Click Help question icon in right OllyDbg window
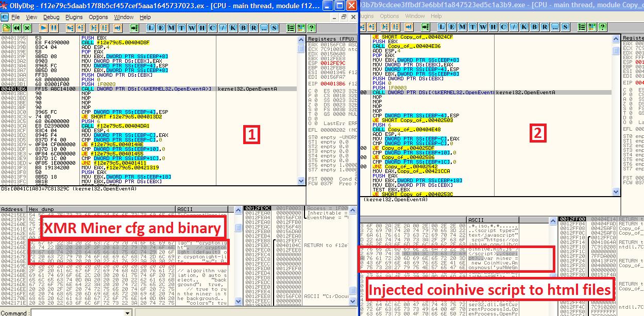Image resolution: width=644 pixels, height=316 pixels. click(x=602, y=27)
